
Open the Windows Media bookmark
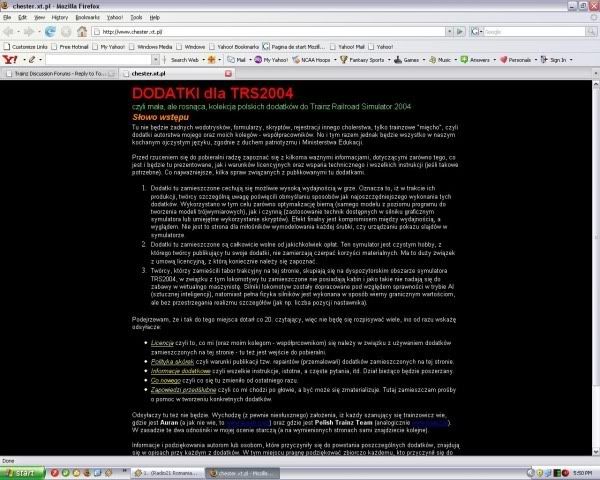pos(150,47)
